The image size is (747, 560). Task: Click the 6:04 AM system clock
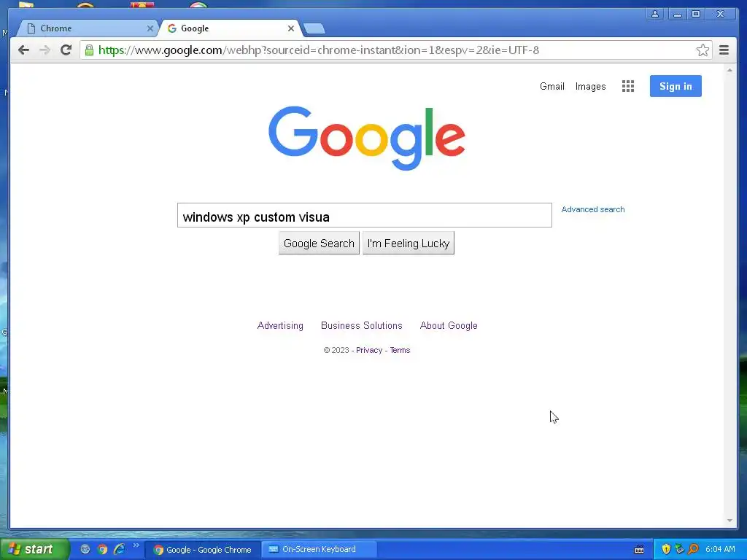(x=720, y=549)
